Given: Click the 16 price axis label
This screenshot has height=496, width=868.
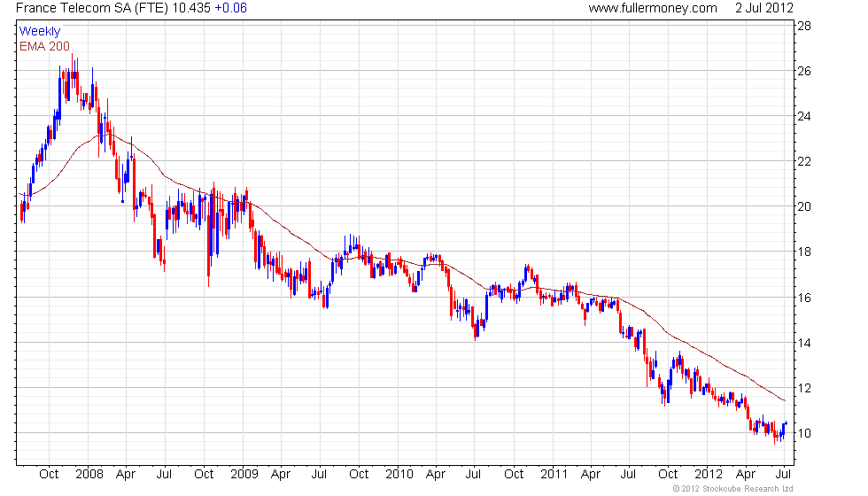Looking at the screenshot, I should (804, 298).
